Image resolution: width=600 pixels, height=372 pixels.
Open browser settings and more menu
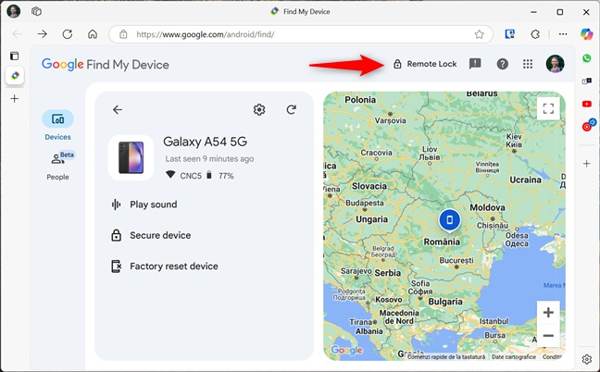pyautogui.click(x=562, y=34)
